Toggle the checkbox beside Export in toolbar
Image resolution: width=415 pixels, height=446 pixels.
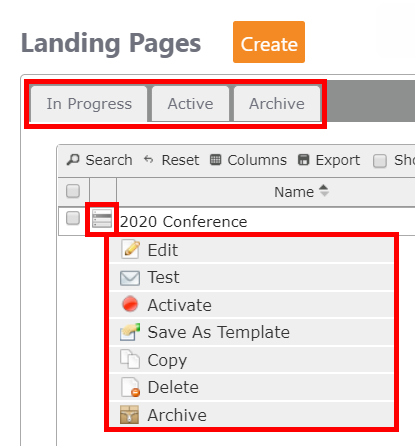[380, 161]
